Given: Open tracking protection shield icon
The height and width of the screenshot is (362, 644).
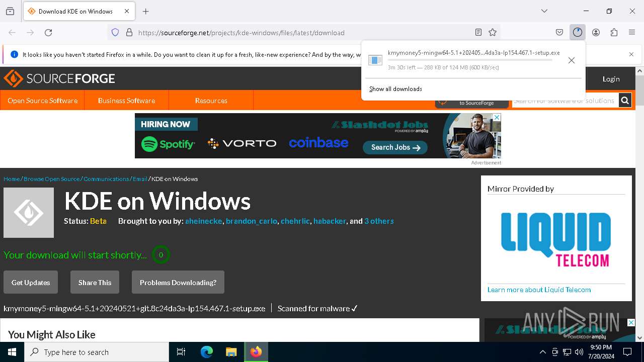Looking at the screenshot, I should coord(115,32).
